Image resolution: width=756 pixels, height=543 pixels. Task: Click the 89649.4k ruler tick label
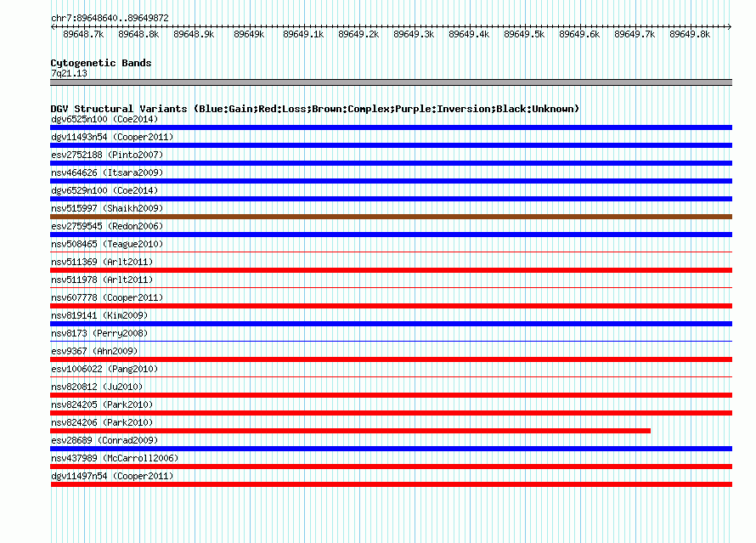(x=469, y=34)
